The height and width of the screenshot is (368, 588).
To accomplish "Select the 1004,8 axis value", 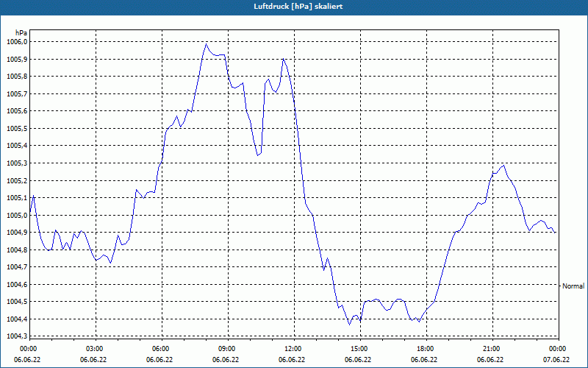I will point(17,250).
